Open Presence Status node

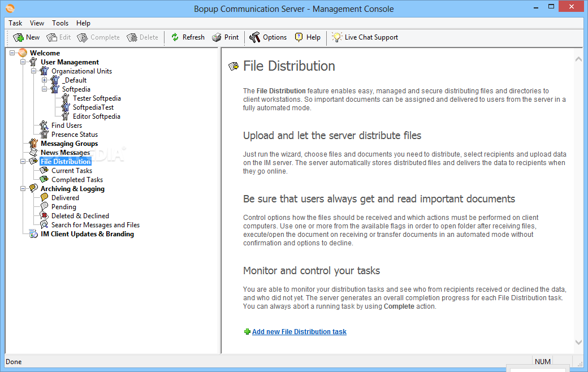coord(75,134)
